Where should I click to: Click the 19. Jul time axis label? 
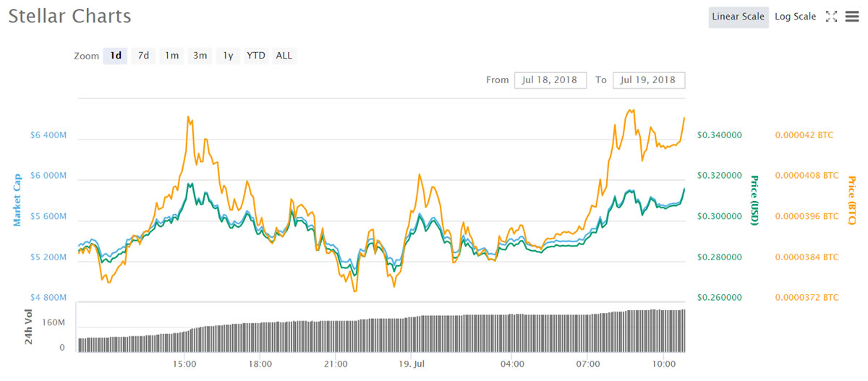[411, 365]
